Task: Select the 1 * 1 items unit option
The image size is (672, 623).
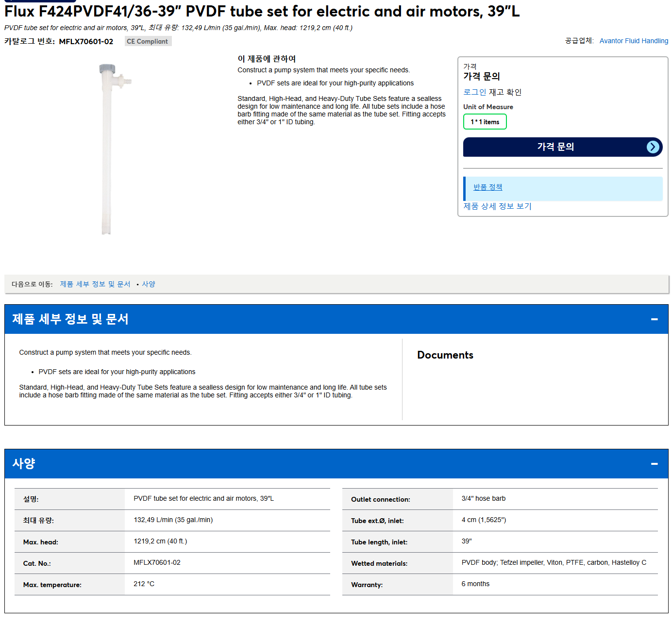Action: tap(485, 122)
